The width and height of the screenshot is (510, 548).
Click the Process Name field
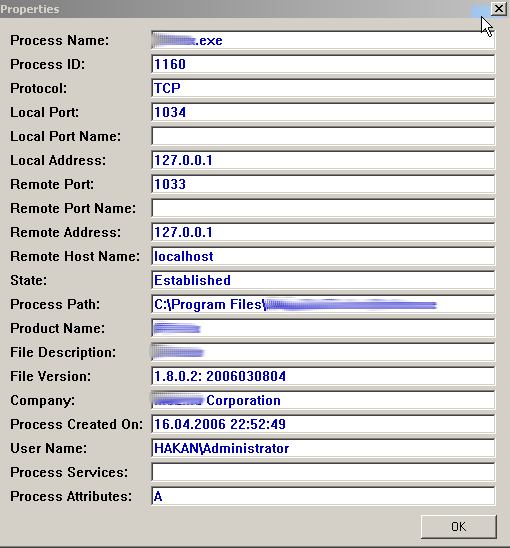pos(323,40)
